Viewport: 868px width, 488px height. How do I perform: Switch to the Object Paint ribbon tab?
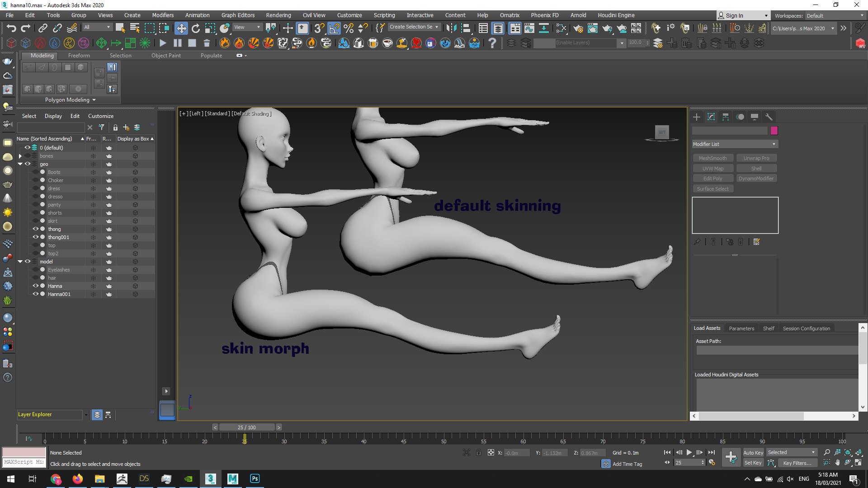pyautogui.click(x=166, y=56)
